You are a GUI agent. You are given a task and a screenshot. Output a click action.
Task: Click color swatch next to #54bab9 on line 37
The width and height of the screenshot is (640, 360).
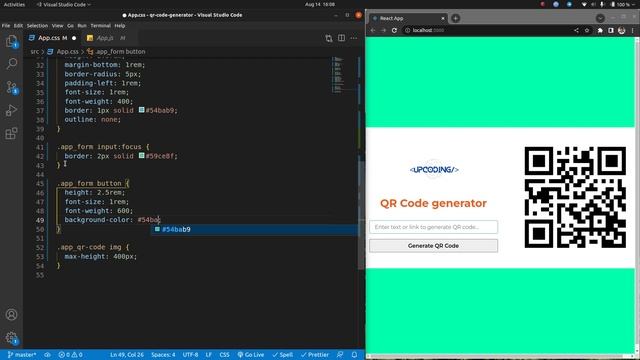tap(142, 110)
